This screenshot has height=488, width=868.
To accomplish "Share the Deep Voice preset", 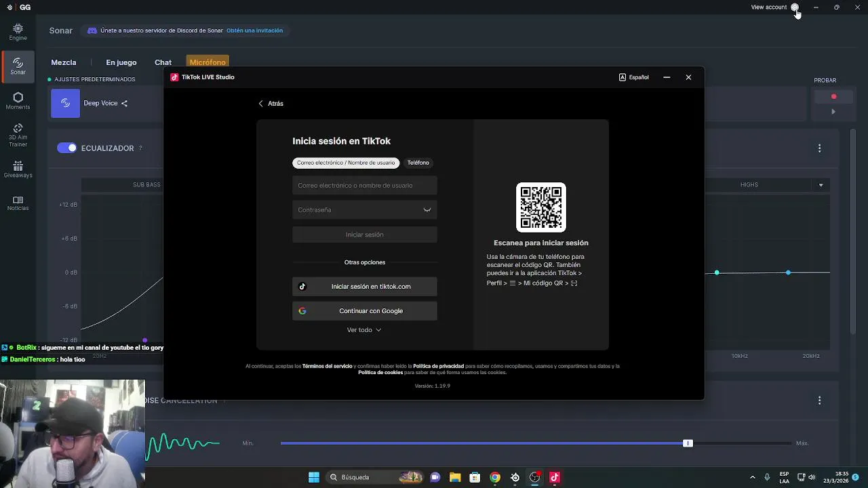I will 125,103.
